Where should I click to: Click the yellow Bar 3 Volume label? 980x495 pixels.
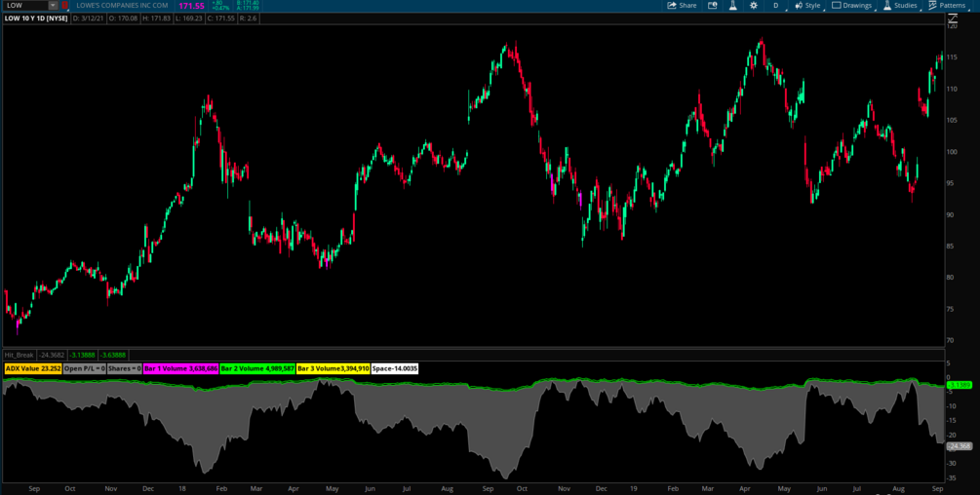click(x=333, y=369)
